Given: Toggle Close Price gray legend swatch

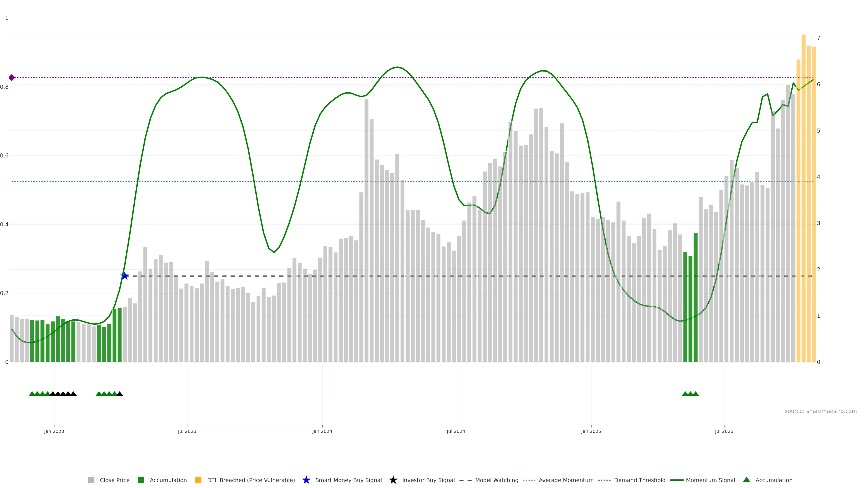Looking at the screenshot, I should tap(91, 480).
